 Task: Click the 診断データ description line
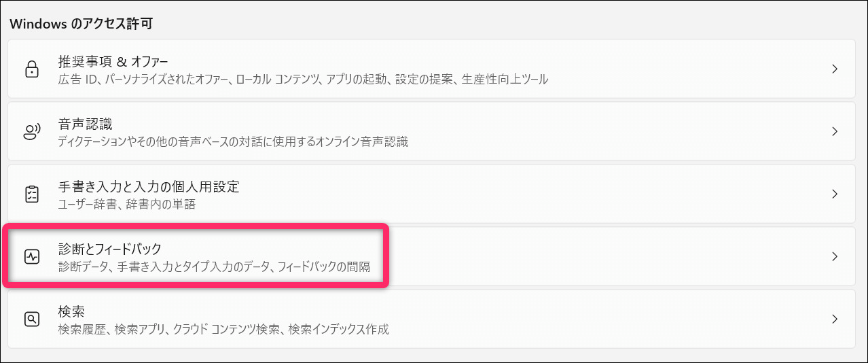(x=214, y=267)
